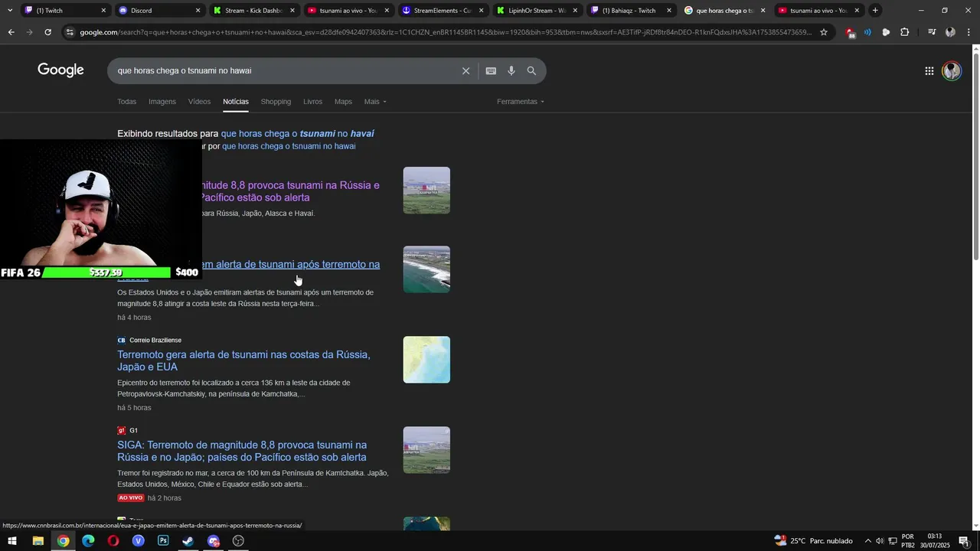Open the notifications center
The width and height of the screenshot is (980, 551).
964,541
